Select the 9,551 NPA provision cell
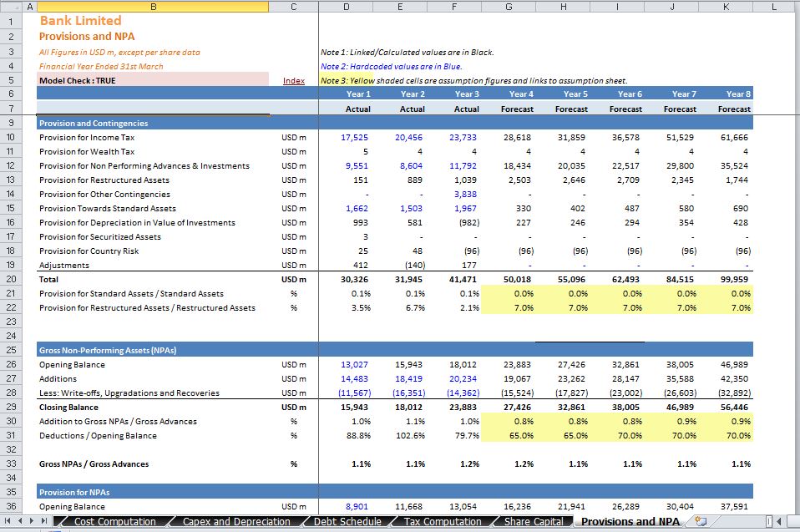This screenshot has width=800, height=532. coord(346,165)
